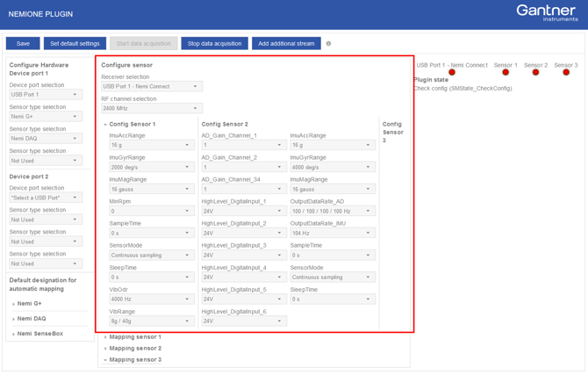
Task: Click the Config Sensor 2 heading
Action: tap(225, 124)
